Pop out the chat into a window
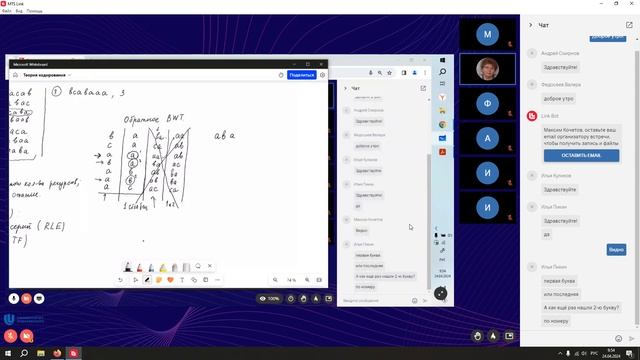This screenshot has height=360, width=640. [629, 25]
